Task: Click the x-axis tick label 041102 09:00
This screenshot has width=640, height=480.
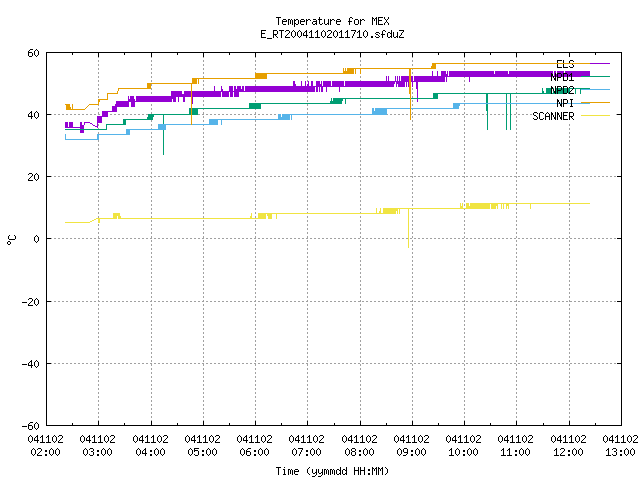Action: point(411,446)
